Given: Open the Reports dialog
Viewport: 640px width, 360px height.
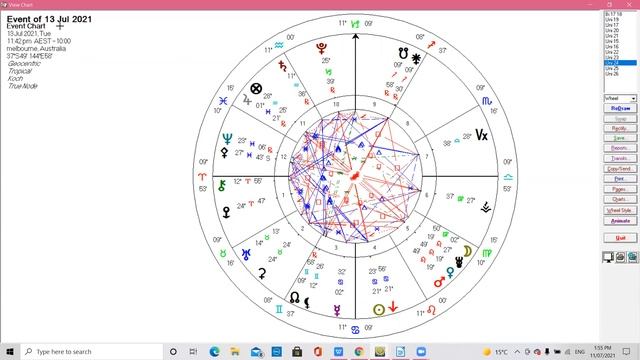Looking at the screenshot, I should pos(620,148).
